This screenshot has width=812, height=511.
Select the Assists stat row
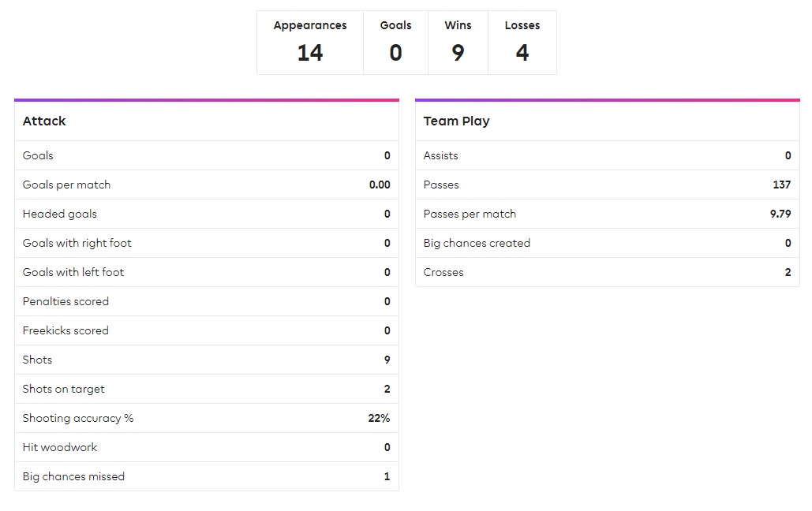tap(608, 155)
